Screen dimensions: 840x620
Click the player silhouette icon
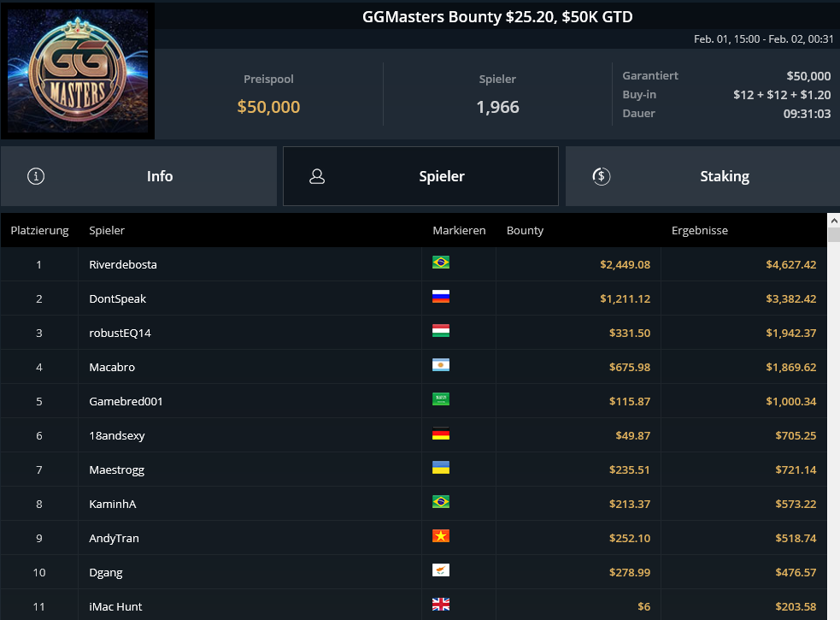pyautogui.click(x=317, y=176)
